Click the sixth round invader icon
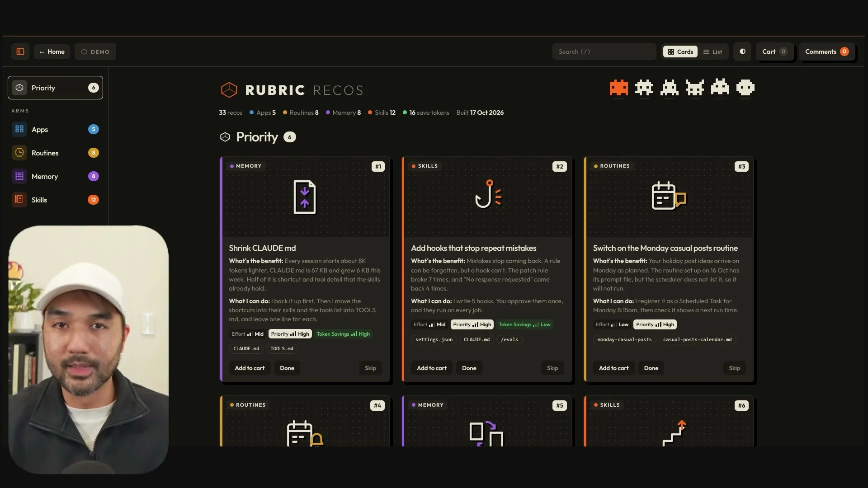 745,88
